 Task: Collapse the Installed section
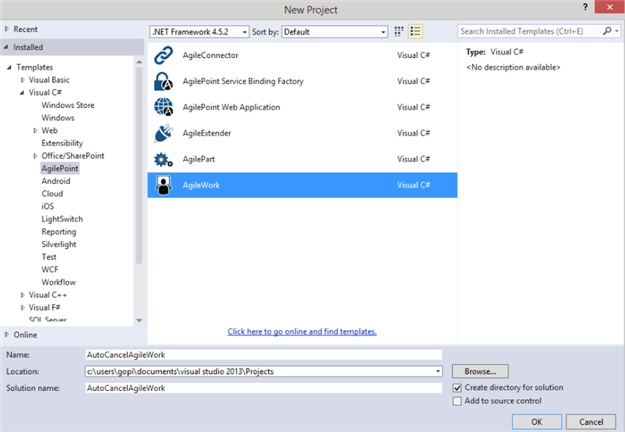[6, 47]
